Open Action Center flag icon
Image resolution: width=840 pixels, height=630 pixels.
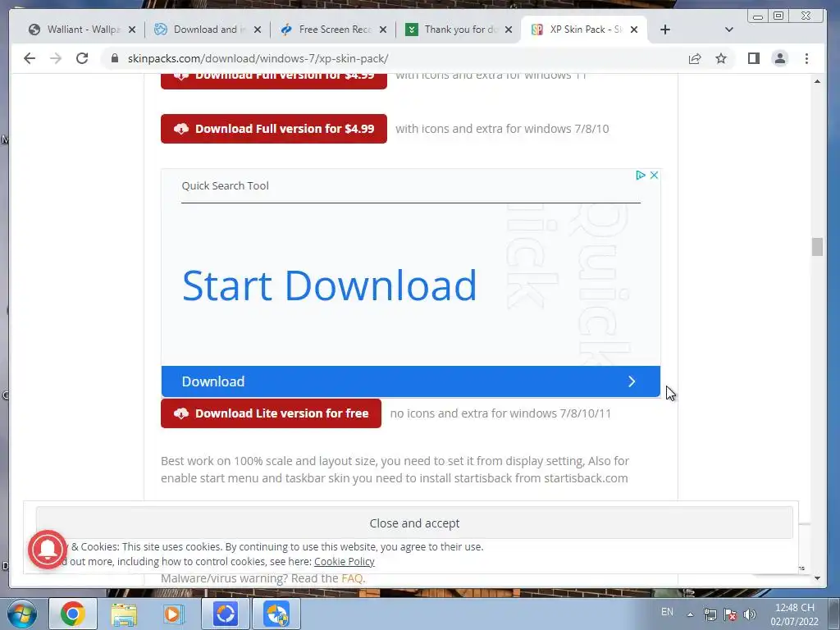coord(729,614)
